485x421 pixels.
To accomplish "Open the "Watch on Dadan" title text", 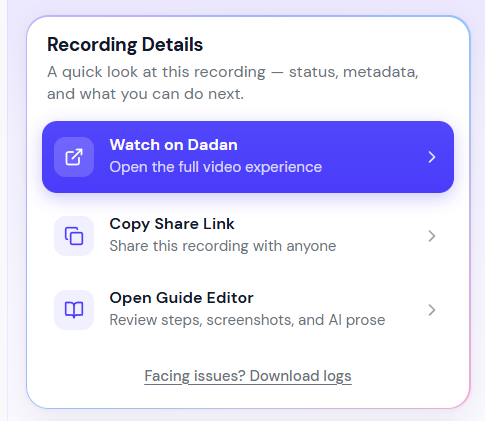I will coord(174,145).
